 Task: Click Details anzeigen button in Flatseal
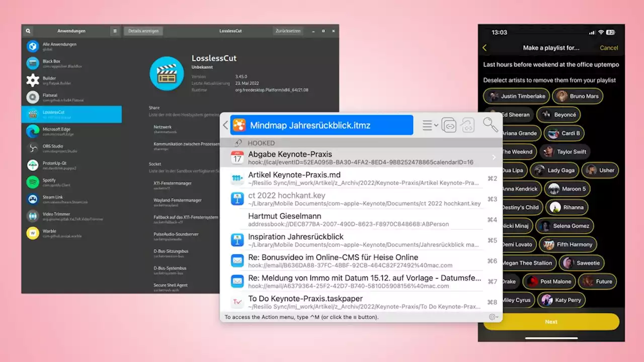(x=143, y=31)
